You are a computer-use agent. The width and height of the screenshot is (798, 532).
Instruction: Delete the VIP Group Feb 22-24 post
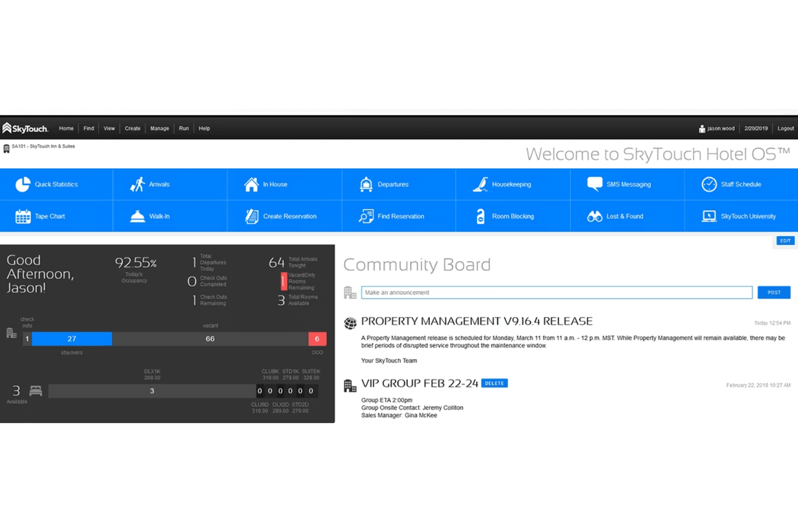point(494,383)
